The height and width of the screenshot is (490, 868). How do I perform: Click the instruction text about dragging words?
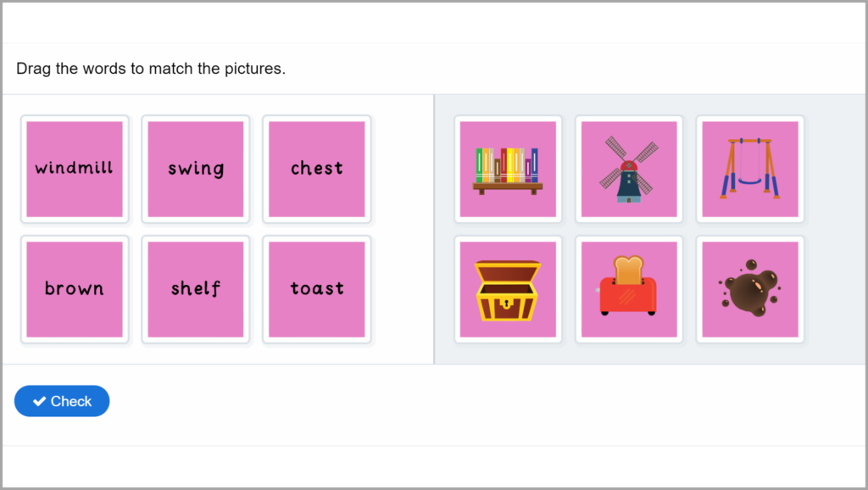151,69
